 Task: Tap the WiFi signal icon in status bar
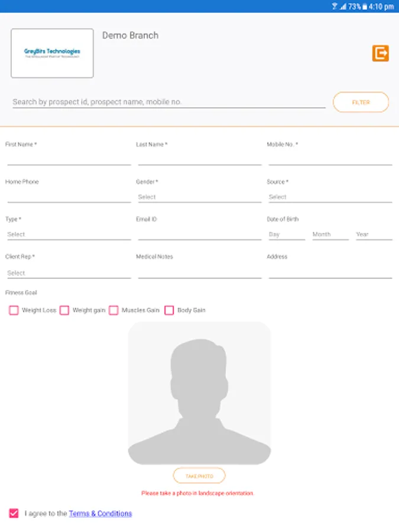click(x=335, y=6)
